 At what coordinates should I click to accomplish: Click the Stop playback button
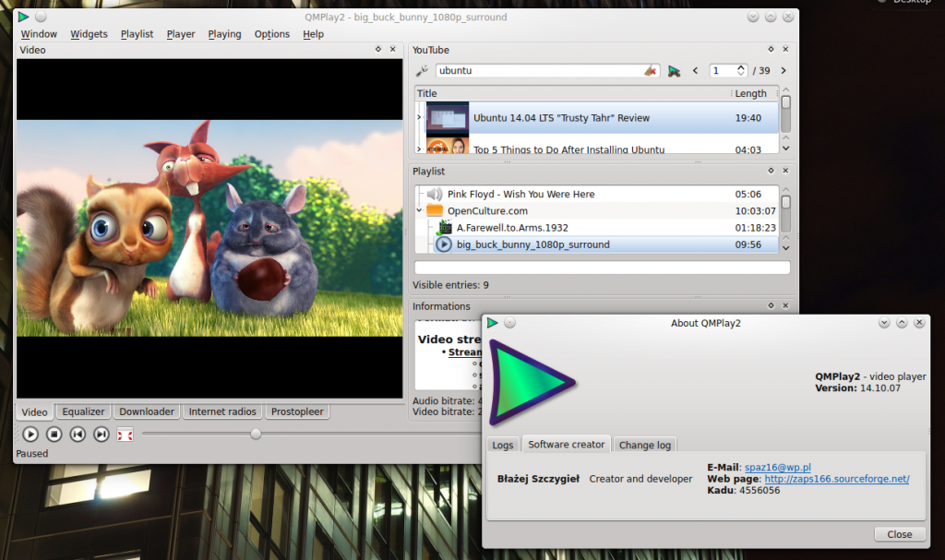[54, 435]
